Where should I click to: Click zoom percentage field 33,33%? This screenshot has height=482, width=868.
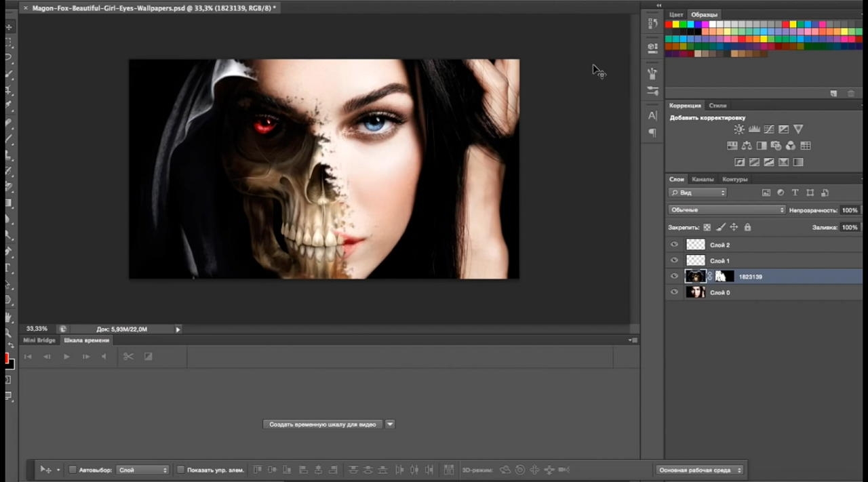[x=37, y=329]
